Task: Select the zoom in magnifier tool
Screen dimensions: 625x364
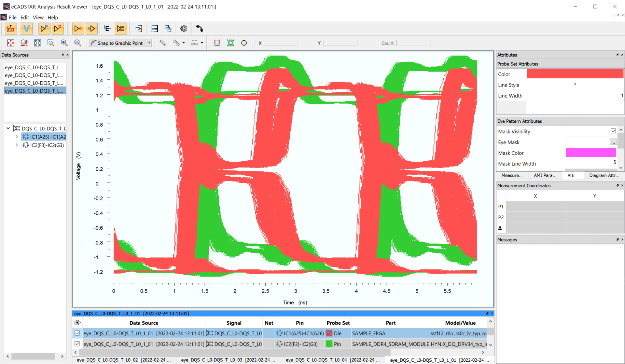Action: click(64, 43)
